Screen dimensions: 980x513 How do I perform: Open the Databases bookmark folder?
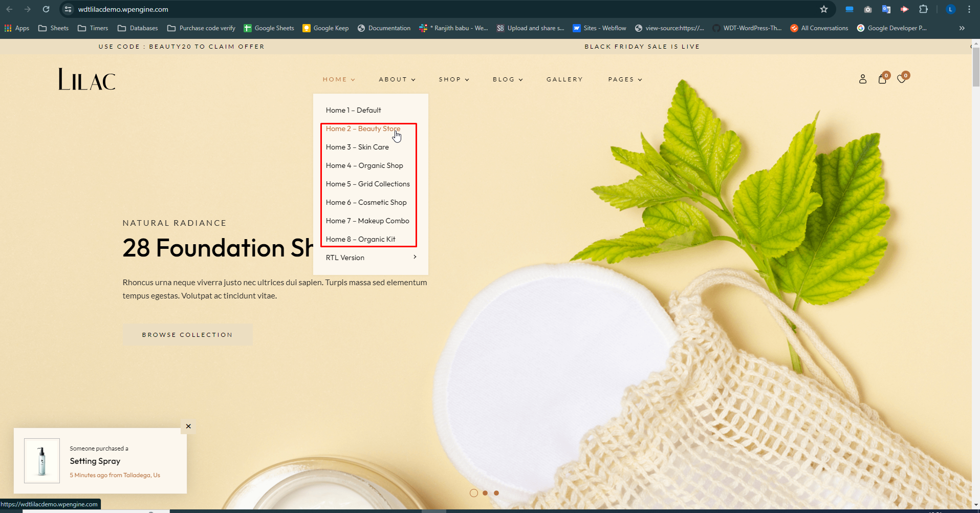click(x=138, y=28)
